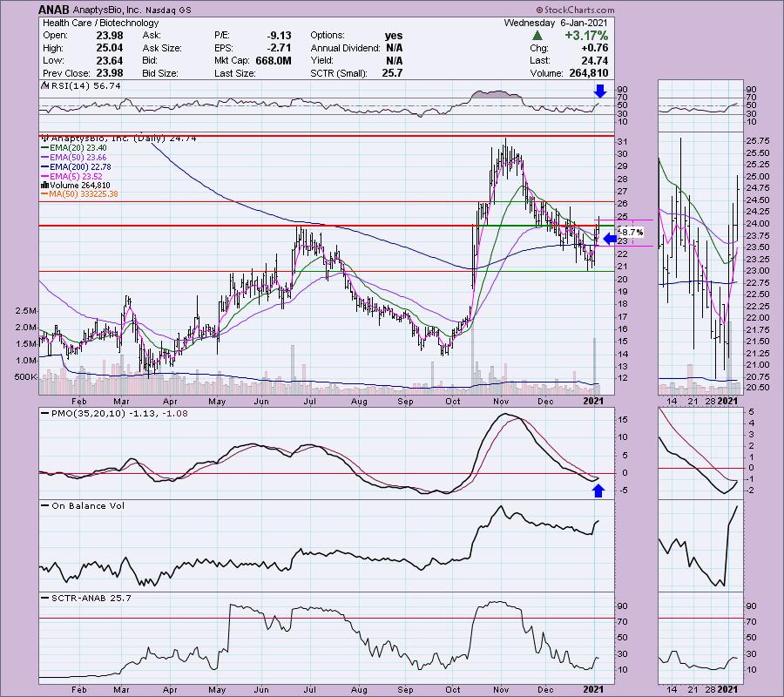Click the Options value yes

pos(394,36)
